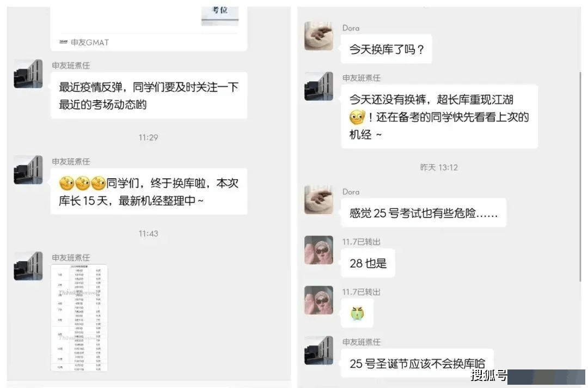Image resolution: width=588 pixels, height=388 pixels.
Task: Tap 申友班煮任 avatar next to 最近疫情反弹 message
Action: 28,74
